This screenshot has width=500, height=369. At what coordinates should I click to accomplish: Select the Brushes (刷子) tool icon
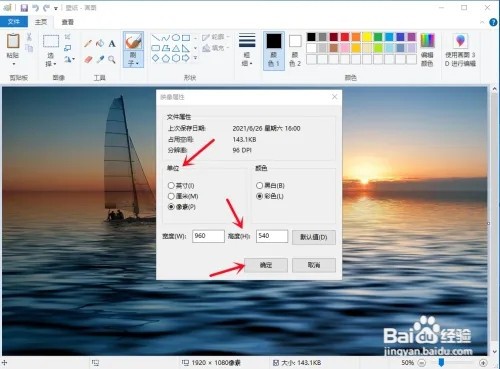coord(133,41)
